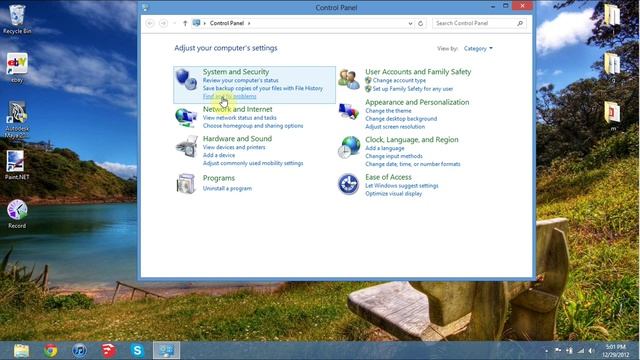
Task: Expand the Control Panel breadcrumb chevron
Action: (x=249, y=23)
